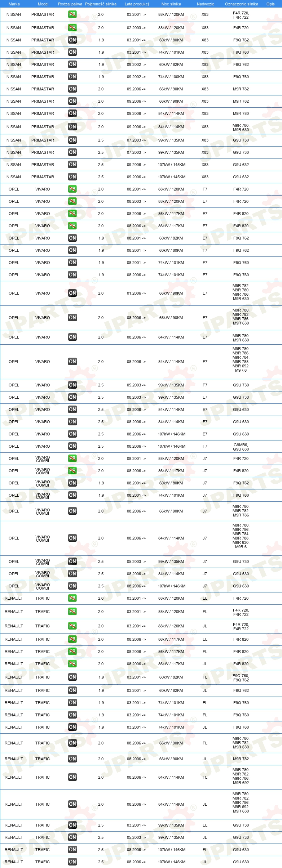Screen dimensions: 282x868
Task: Click the Opis column header
Action: (270, 4)
